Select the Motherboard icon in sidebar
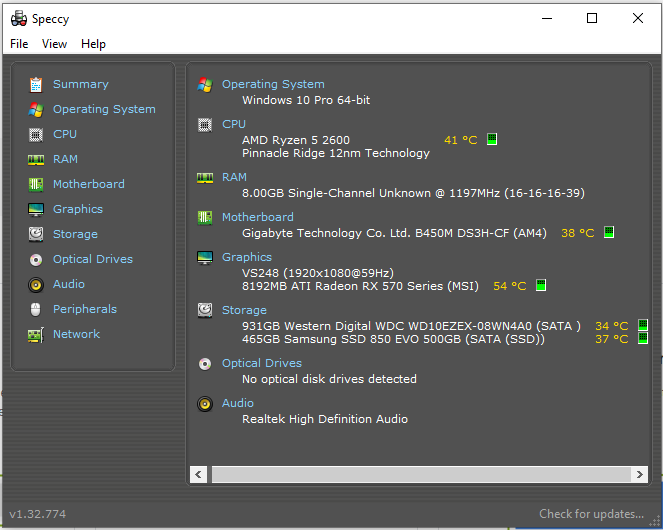The height and width of the screenshot is (530, 663). pyautogui.click(x=36, y=184)
